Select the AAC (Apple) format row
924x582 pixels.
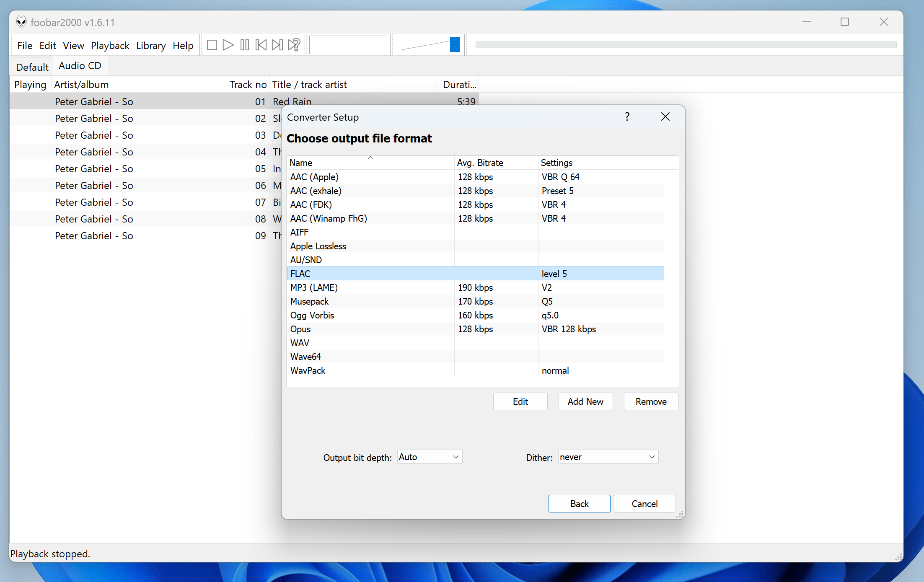point(475,177)
